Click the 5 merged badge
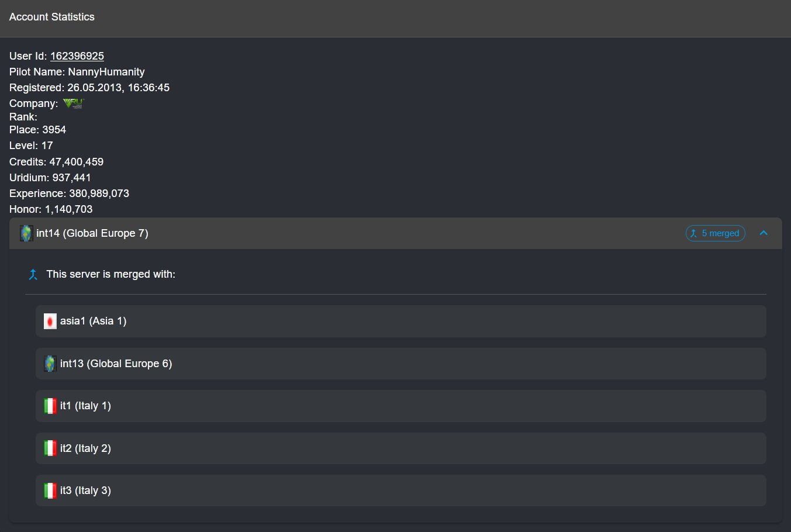The height and width of the screenshot is (532, 791). (716, 233)
